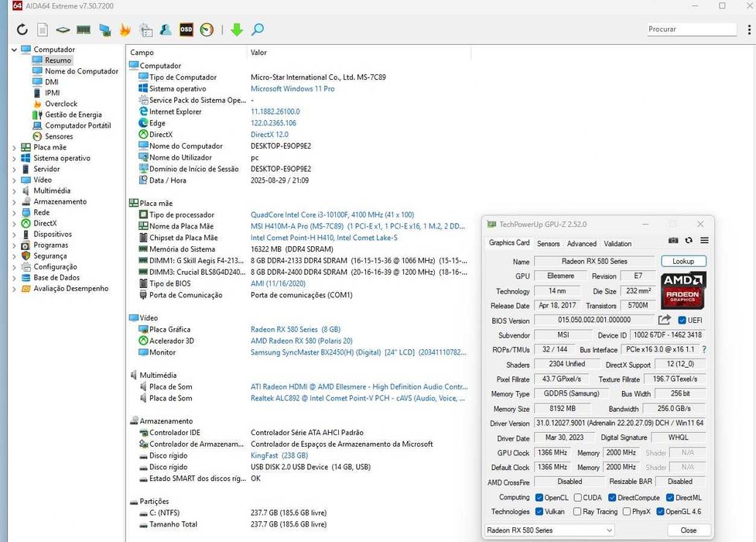756x542 pixels.
Task: Select Computador Portátil tree item
Action: (77, 125)
